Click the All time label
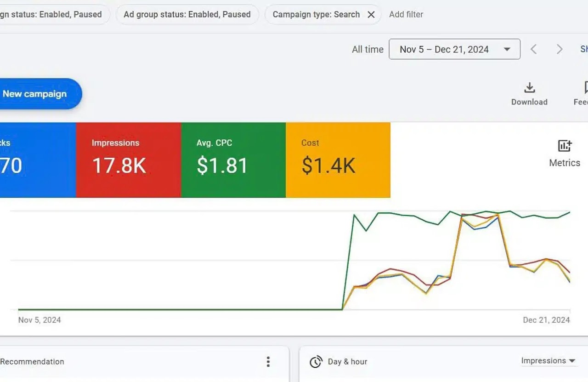This screenshot has height=382, width=588. [x=367, y=50]
